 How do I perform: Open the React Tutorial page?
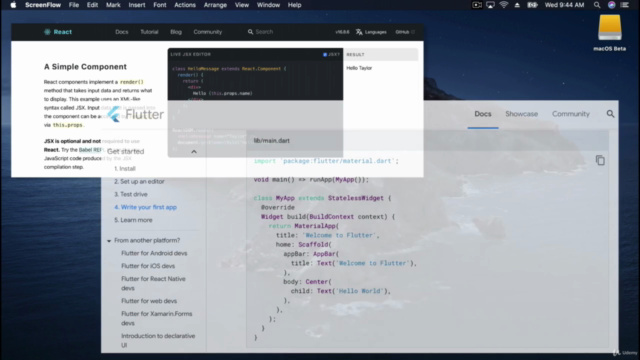pos(149,32)
